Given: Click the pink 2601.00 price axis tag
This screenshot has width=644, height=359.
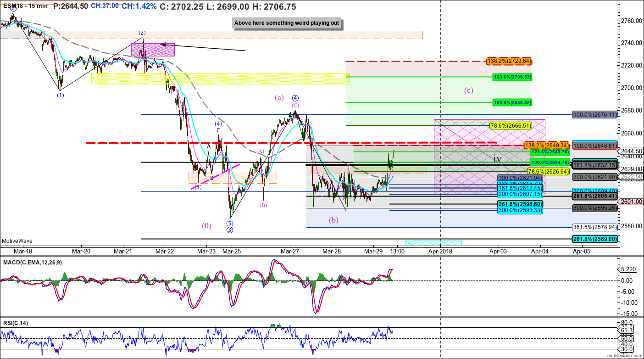Looking at the screenshot, I should click(x=631, y=202).
